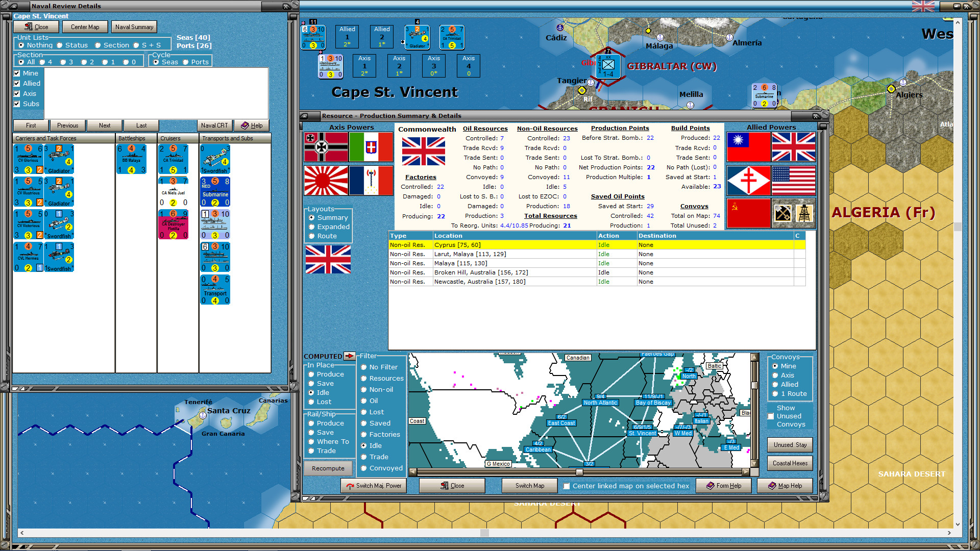Select the Status unit list radio
Viewport: 980px width, 551px height.
pyautogui.click(x=60, y=45)
